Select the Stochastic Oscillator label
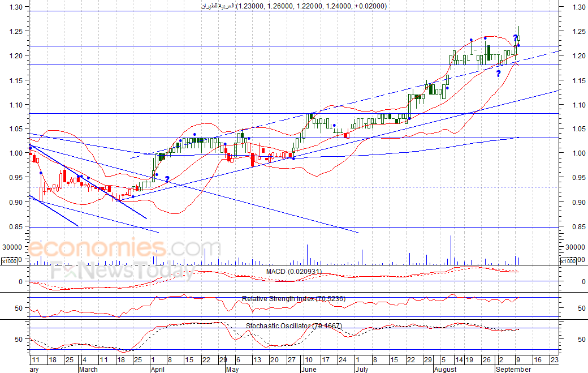The width and height of the screenshot is (588, 373). pyautogui.click(x=293, y=325)
